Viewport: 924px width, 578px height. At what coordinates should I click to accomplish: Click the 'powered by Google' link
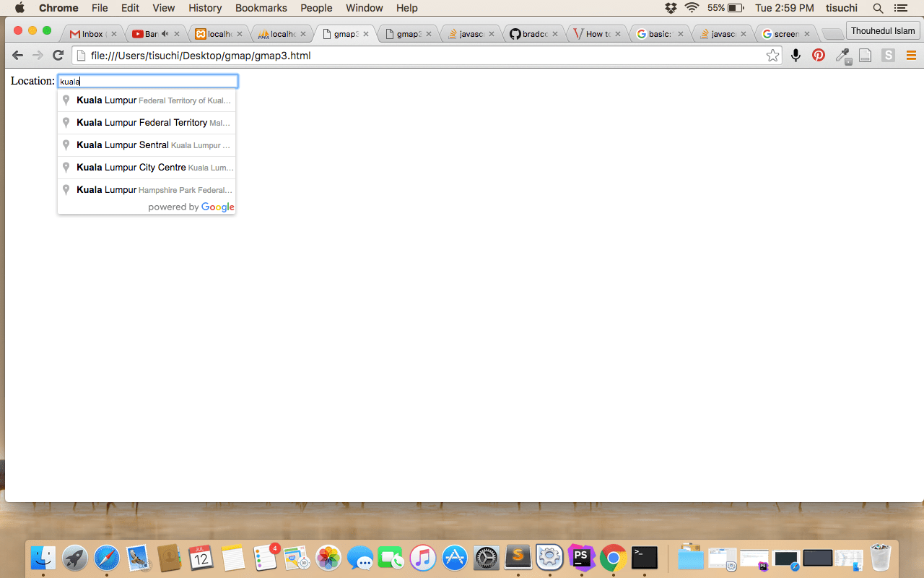point(191,207)
